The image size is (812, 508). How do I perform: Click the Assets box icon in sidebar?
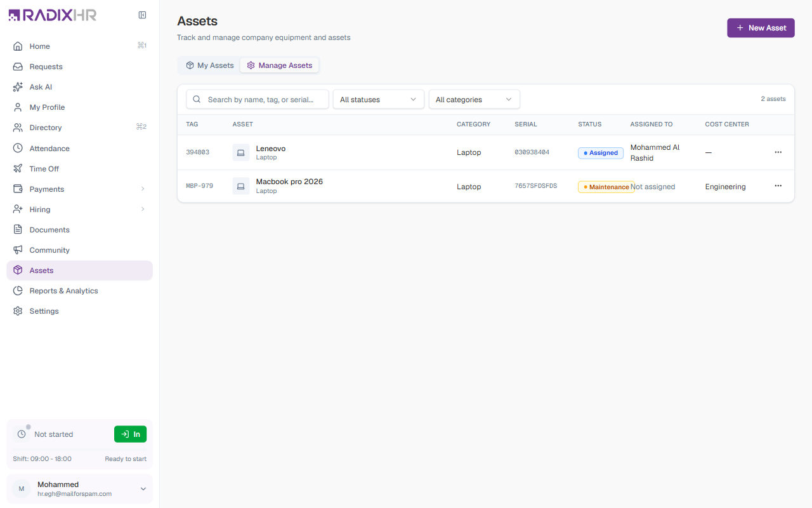pos(18,270)
